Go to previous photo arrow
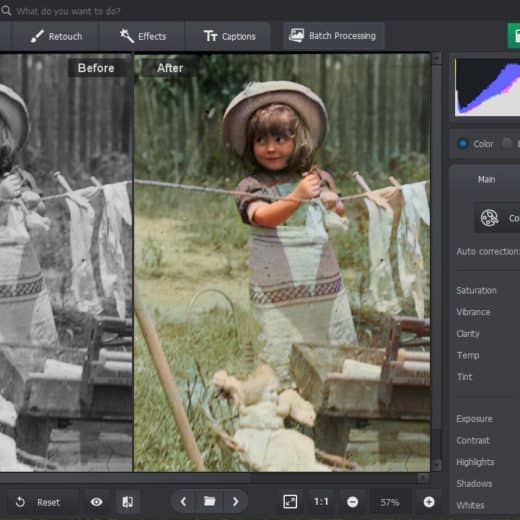This screenshot has height=520, width=520. coord(183,501)
